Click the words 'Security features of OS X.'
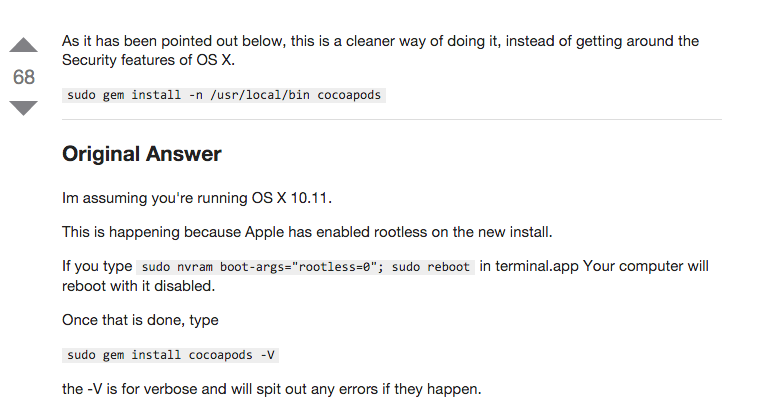 coord(148,60)
